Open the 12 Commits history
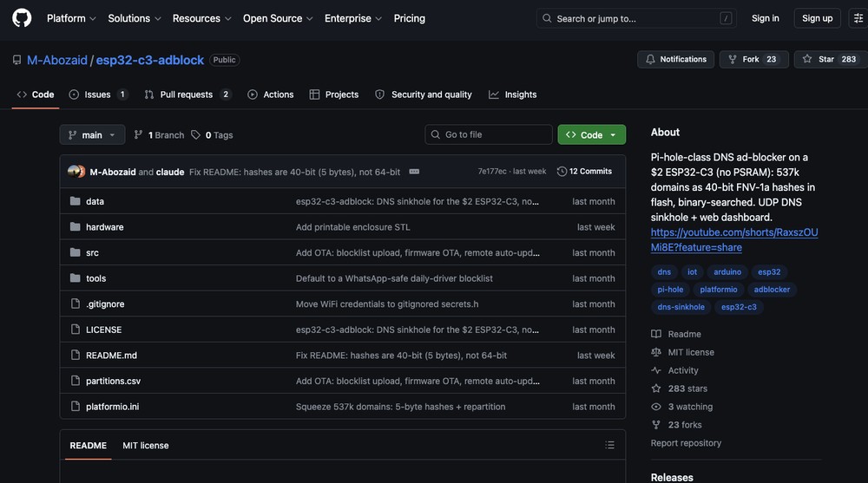The width and height of the screenshot is (868, 483). pos(584,172)
